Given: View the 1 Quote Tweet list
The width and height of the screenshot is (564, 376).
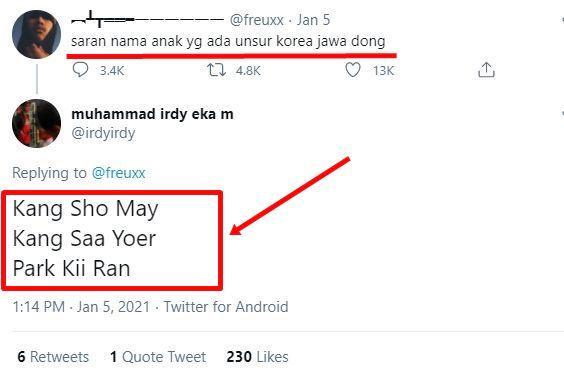Looking at the screenshot, I should [158, 357].
